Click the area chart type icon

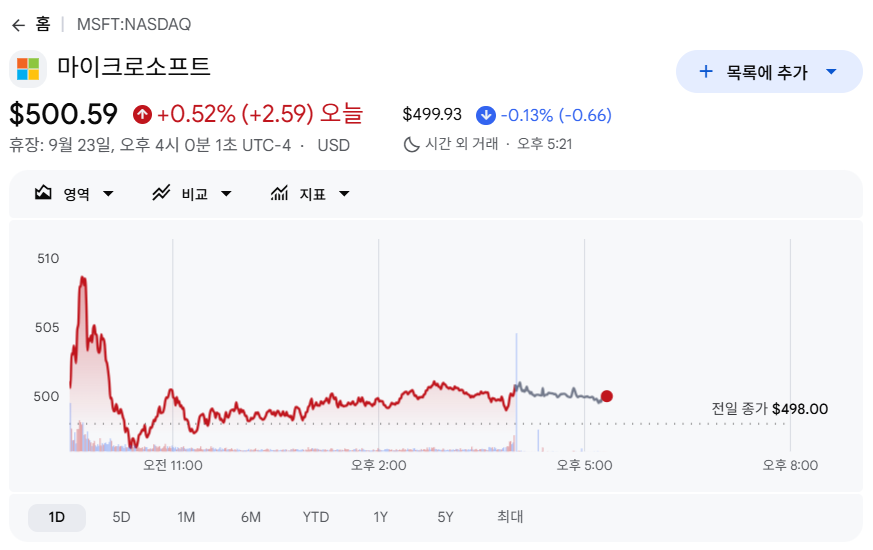[43, 193]
